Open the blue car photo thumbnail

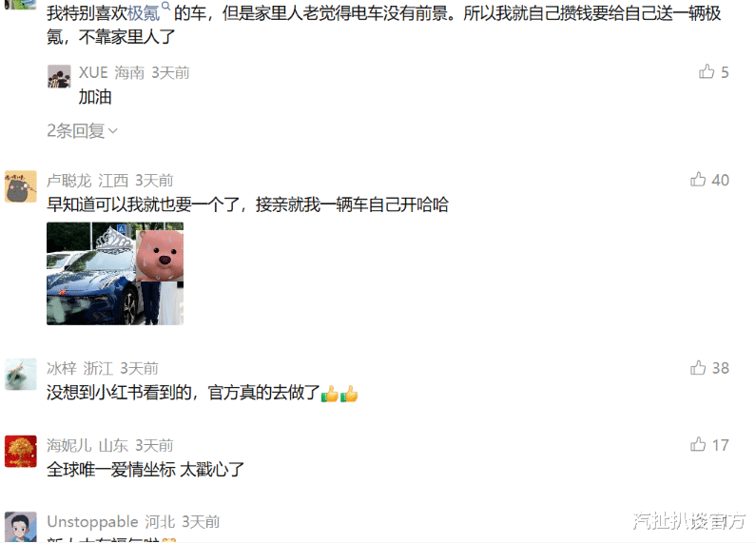pyautogui.click(x=115, y=274)
